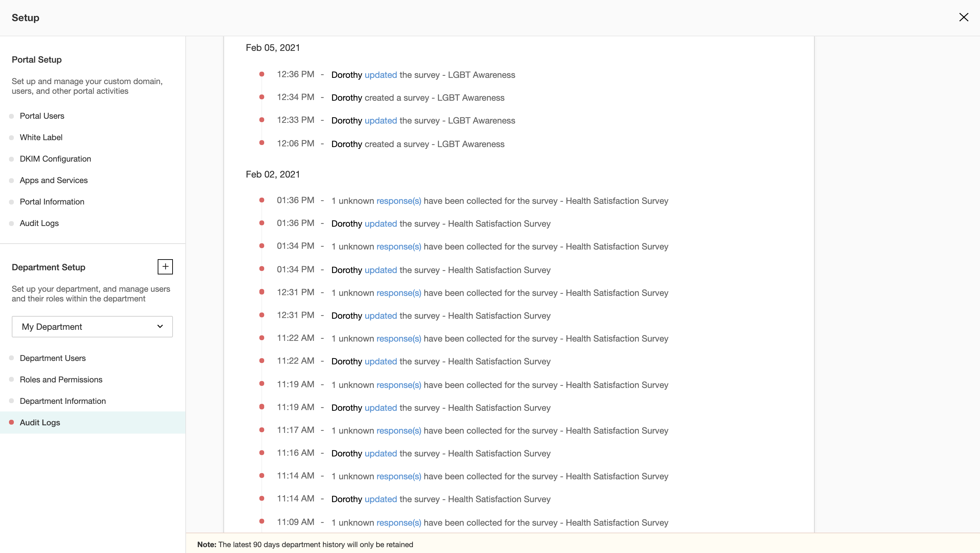Click 'updated' link in 12:33 PM entry
The image size is (980, 553).
[380, 121]
